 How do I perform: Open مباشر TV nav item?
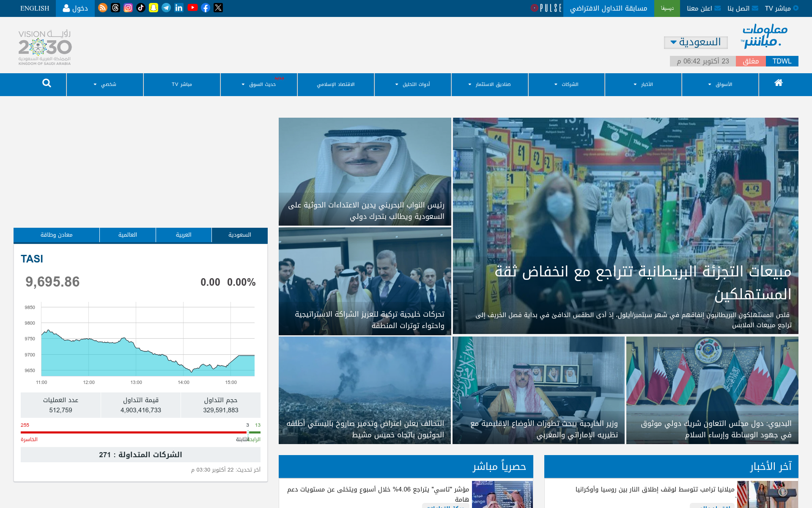pyautogui.click(x=182, y=85)
